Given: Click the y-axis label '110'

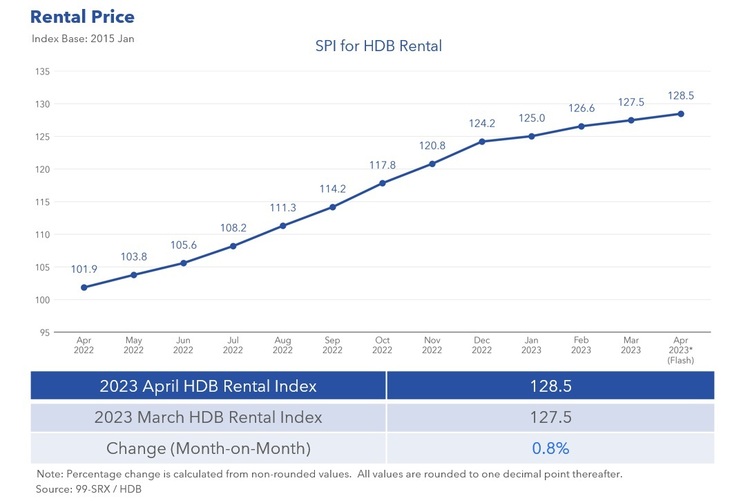Looking at the screenshot, I should click(x=43, y=235).
